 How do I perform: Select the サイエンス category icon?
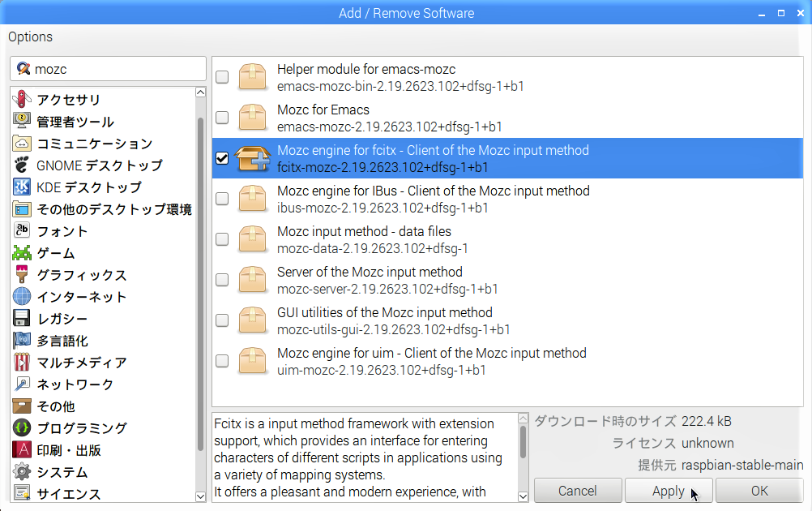(22, 493)
